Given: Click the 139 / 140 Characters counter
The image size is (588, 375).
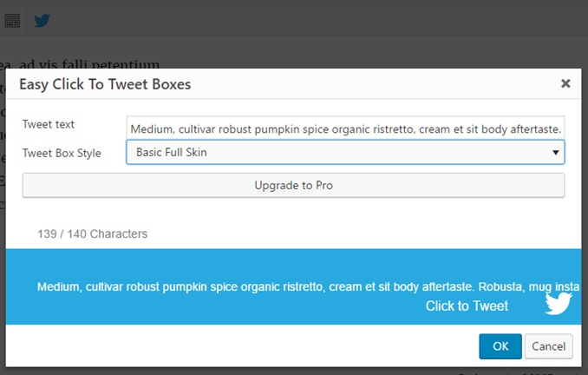Looking at the screenshot, I should point(92,234).
